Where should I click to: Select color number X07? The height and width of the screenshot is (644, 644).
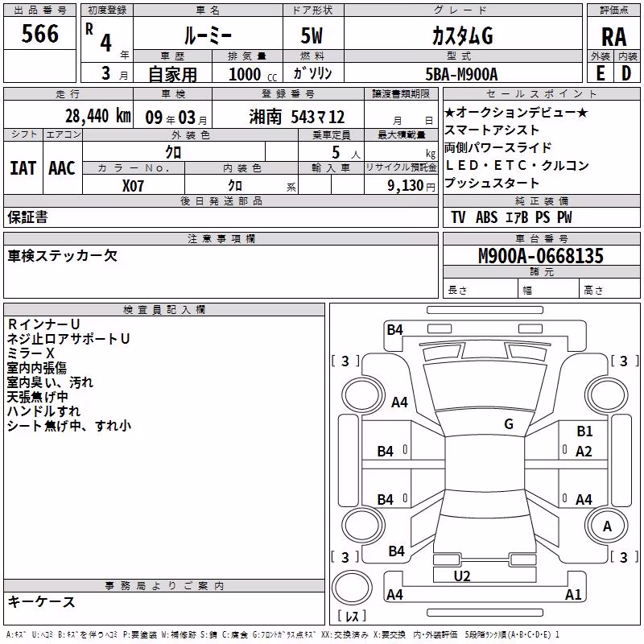133,186
